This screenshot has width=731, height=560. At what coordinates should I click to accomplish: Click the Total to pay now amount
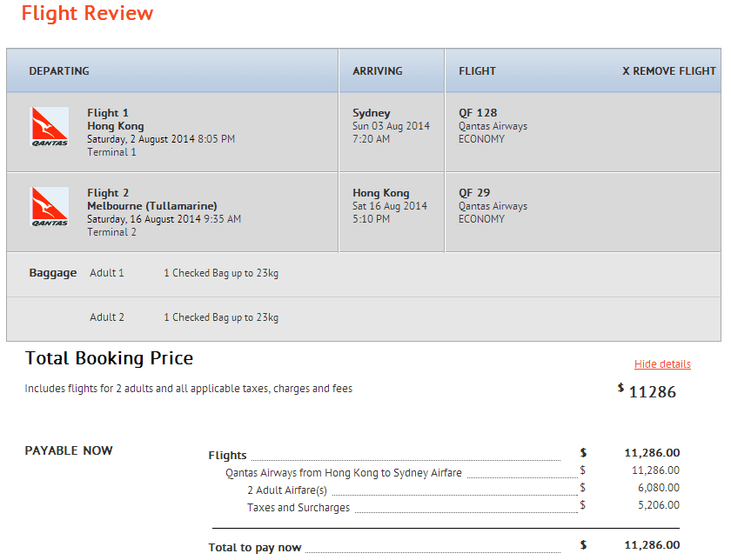(x=652, y=546)
